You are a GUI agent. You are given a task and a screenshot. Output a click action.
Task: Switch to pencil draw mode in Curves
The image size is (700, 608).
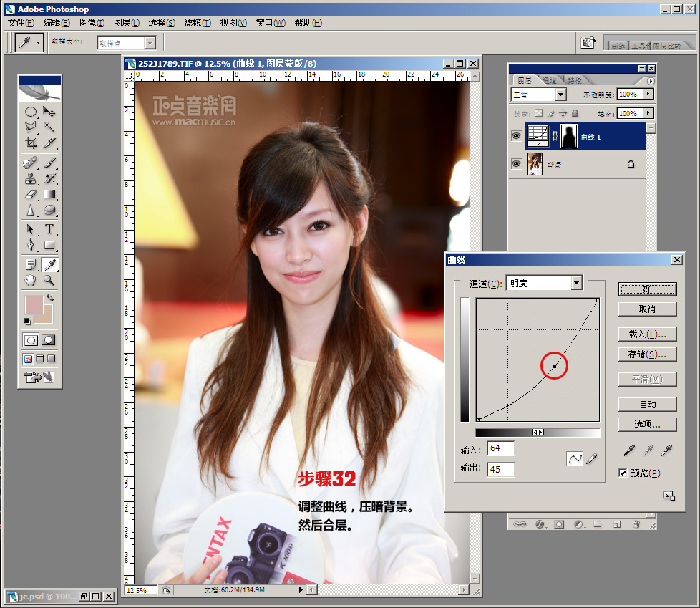tap(592, 459)
